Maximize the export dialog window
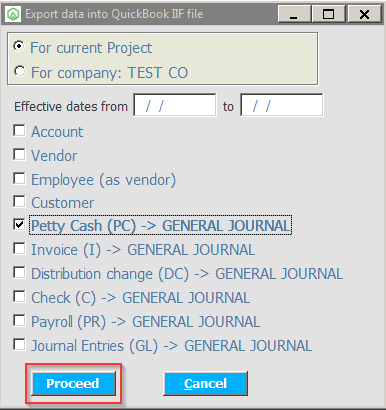The width and height of the screenshot is (386, 410). pyautogui.click(x=329, y=14)
